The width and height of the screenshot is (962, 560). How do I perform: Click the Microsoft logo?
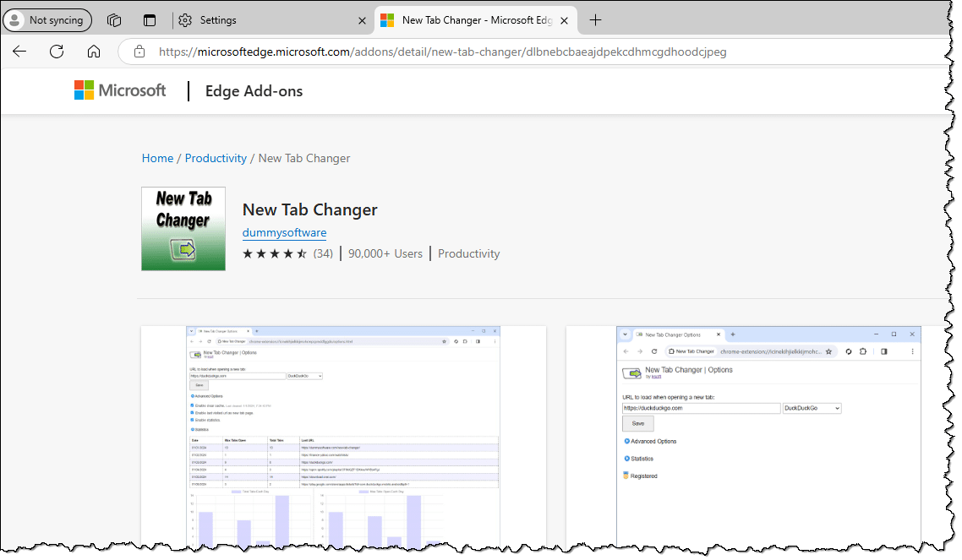pyautogui.click(x=120, y=90)
